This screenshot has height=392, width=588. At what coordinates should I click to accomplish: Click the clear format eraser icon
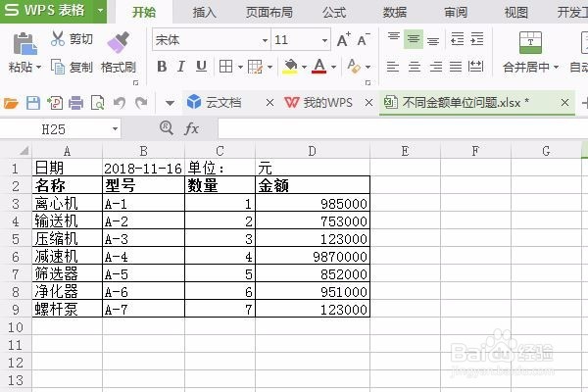[353, 67]
